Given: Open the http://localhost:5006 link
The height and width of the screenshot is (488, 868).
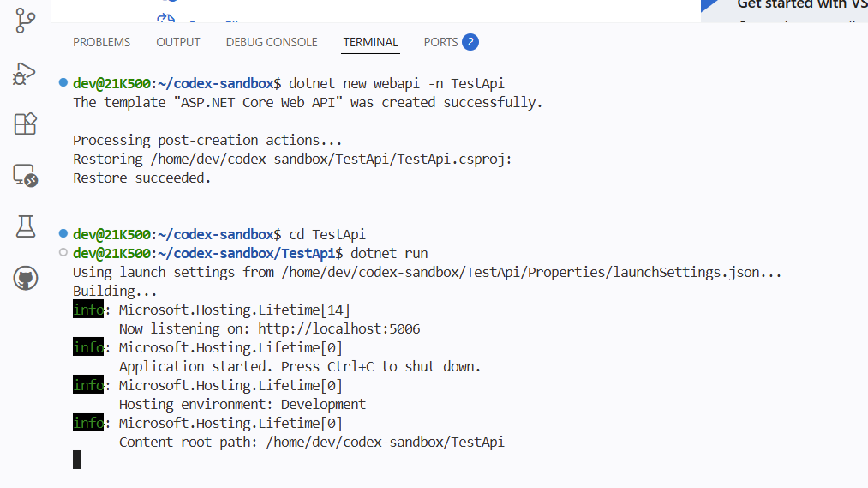Looking at the screenshot, I should tap(338, 329).
